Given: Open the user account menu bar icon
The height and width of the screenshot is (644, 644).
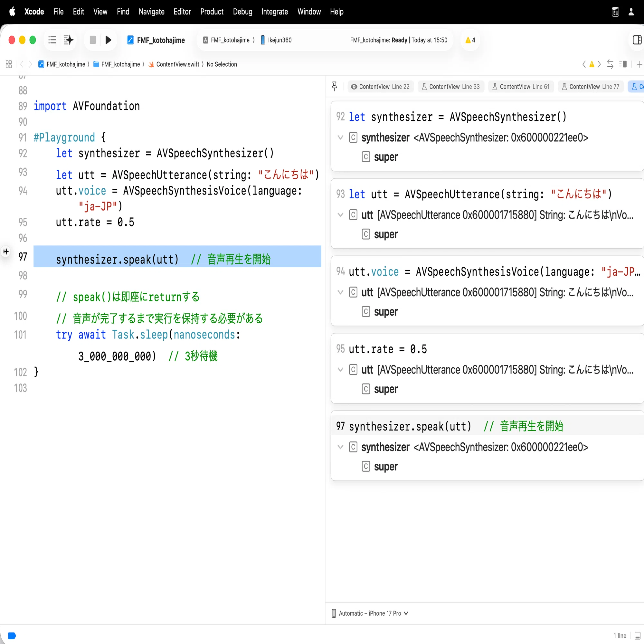Looking at the screenshot, I should (x=631, y=12).
